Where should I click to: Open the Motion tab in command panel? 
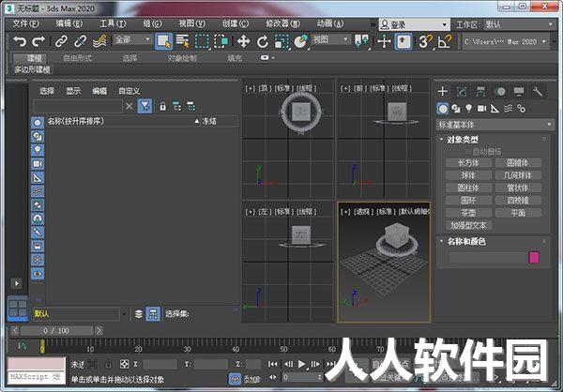click(x=500, y=92)
